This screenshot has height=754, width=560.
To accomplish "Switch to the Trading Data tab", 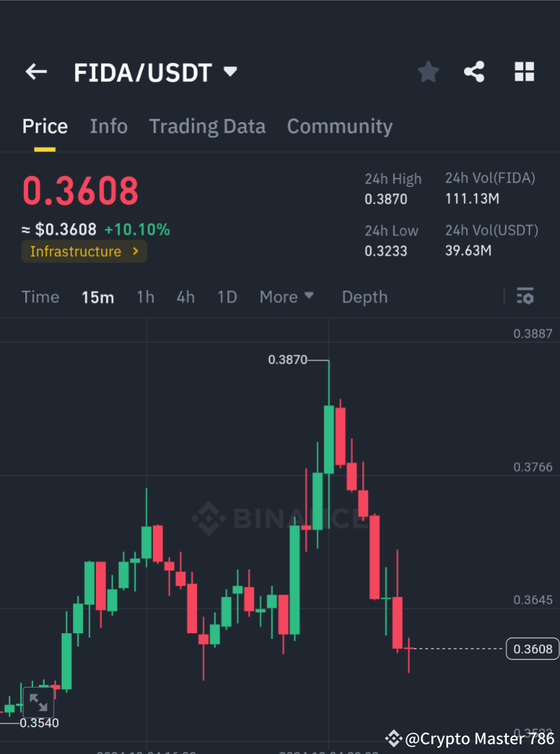I will pyautogui.click(x=207, y=126).
